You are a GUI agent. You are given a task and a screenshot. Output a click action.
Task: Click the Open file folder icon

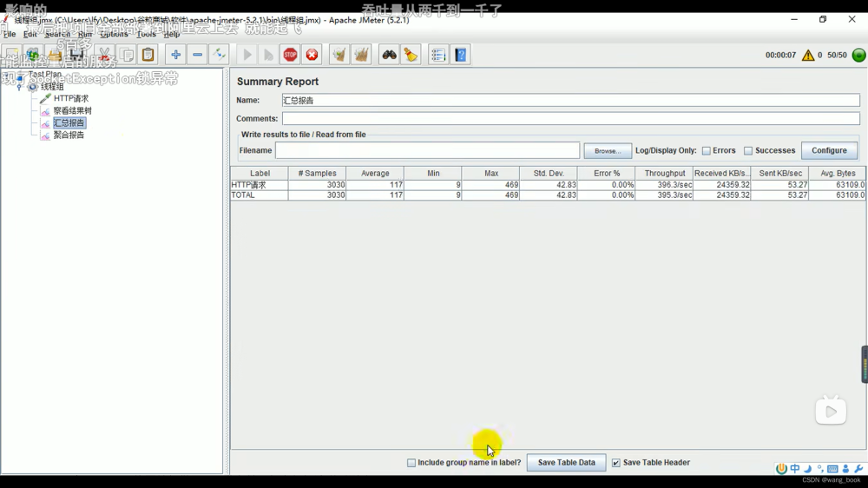(55, 55)
